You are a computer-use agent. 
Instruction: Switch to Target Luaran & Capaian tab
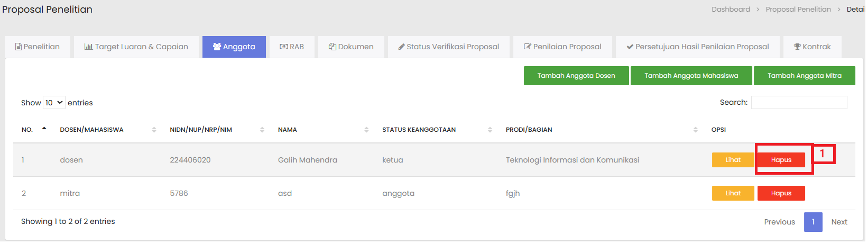[x=136, y=47]
